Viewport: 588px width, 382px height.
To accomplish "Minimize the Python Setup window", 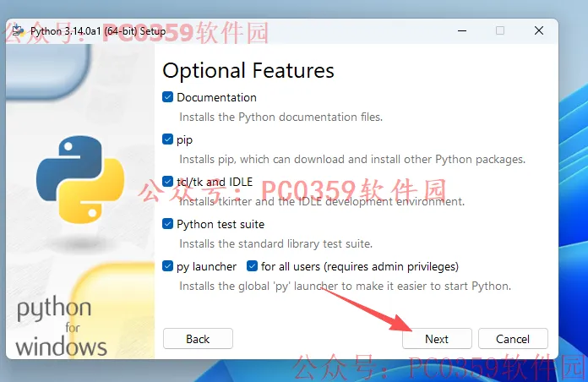I will coord(462,30).
